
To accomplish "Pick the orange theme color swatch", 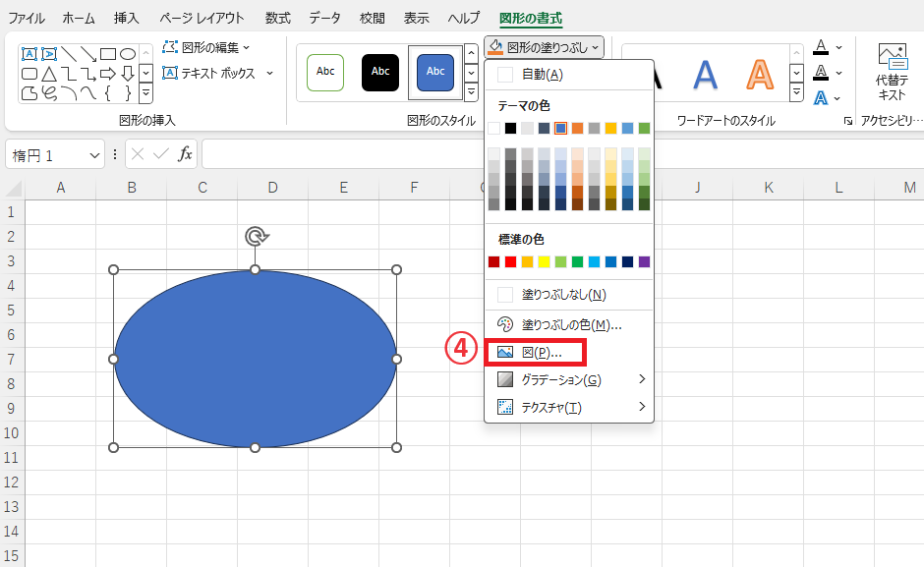I will pyautogui.click(x=578, y=128).
